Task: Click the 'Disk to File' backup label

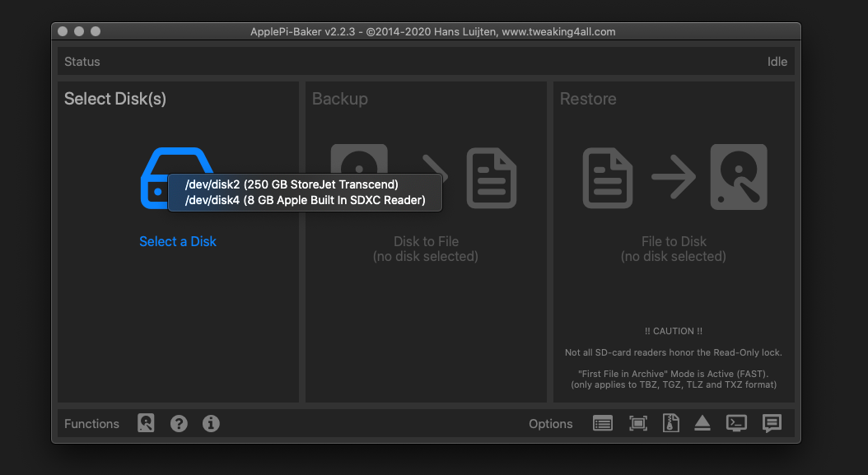Action: click(426, 241)
